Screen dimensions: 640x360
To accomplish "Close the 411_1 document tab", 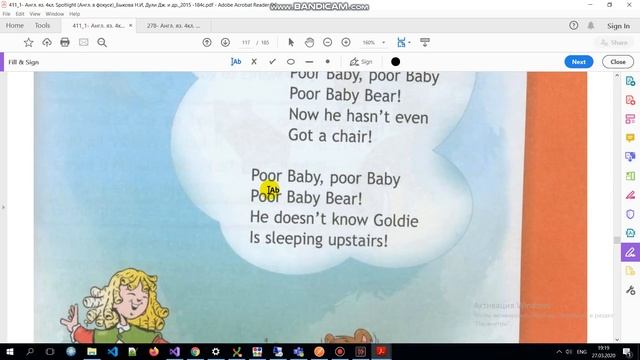I will [131, 25].
